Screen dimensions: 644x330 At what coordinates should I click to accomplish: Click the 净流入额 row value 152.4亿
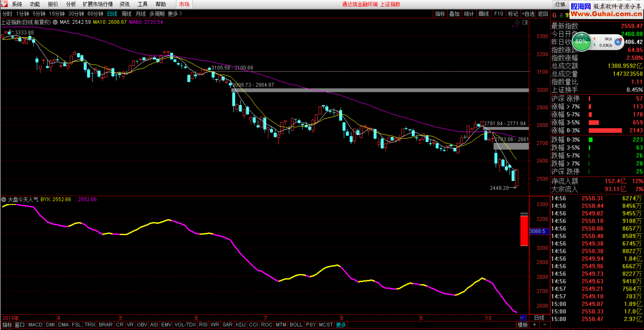(615, 181)
